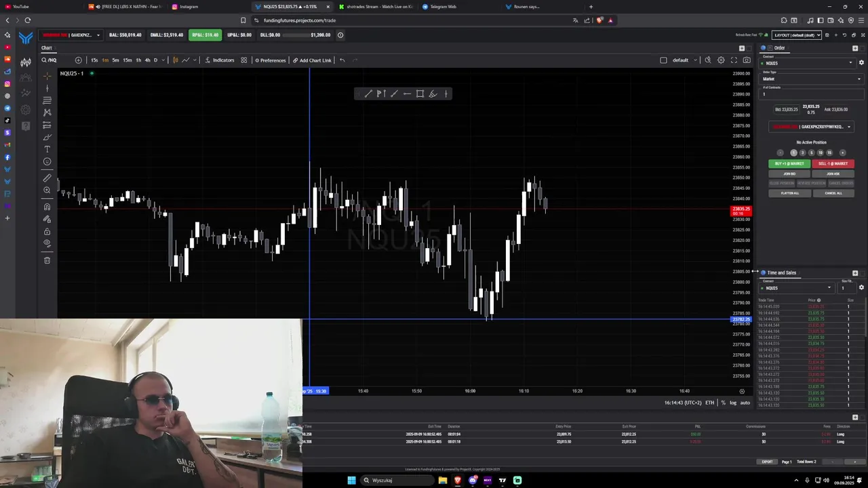
Task: Select the crosshair cursor drawing tool
Action: 47,75
